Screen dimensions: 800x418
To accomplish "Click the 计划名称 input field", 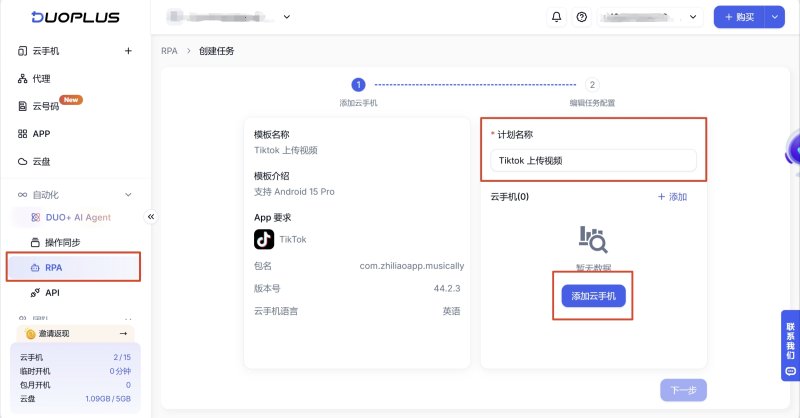I will (x=593, y=160).
